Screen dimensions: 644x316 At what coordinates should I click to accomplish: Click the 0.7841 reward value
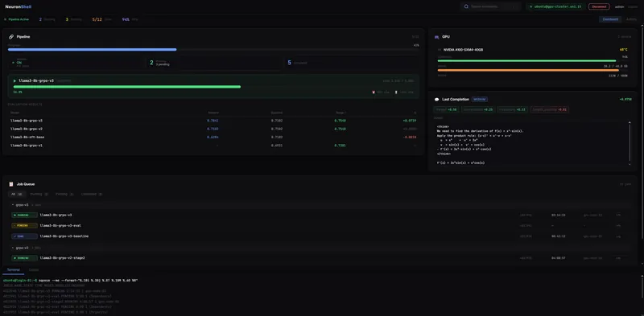pos(213,121)
